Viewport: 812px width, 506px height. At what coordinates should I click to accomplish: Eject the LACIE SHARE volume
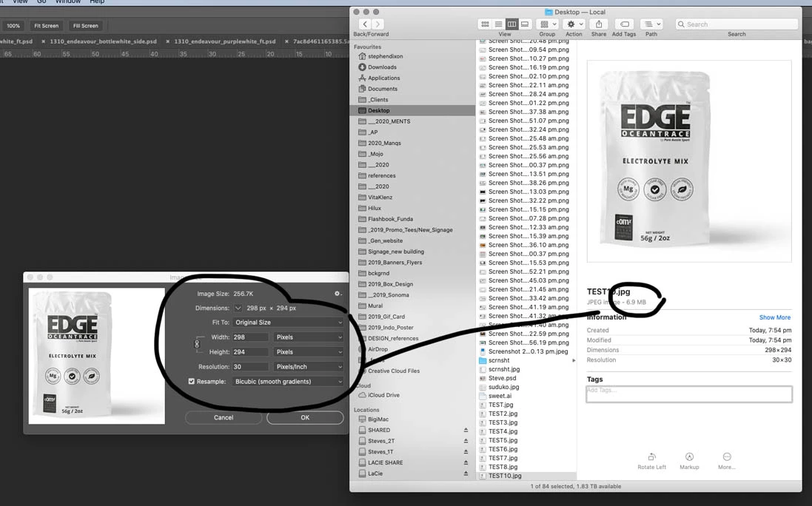[x=466, y=462]
